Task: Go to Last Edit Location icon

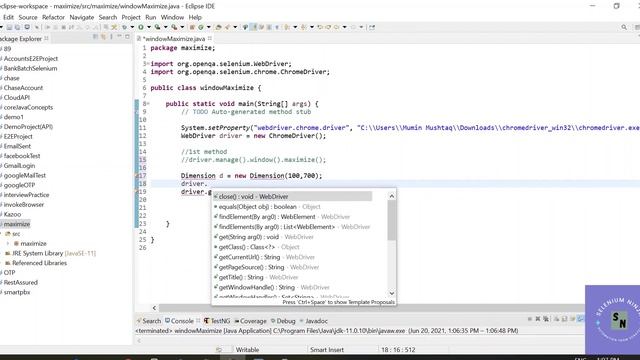Action: tap(320, 27)
